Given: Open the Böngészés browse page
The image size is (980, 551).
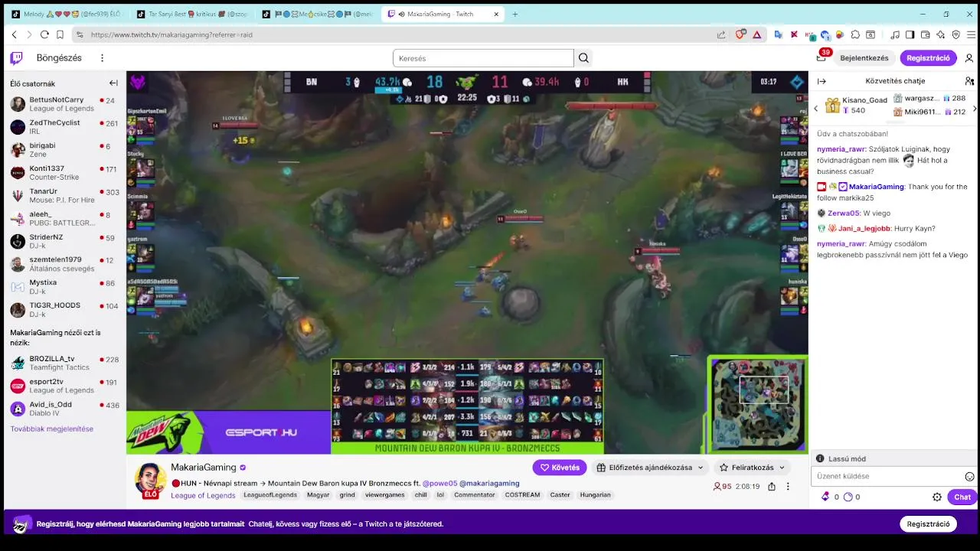Looking at the screenshot, I should click(59, 58).
